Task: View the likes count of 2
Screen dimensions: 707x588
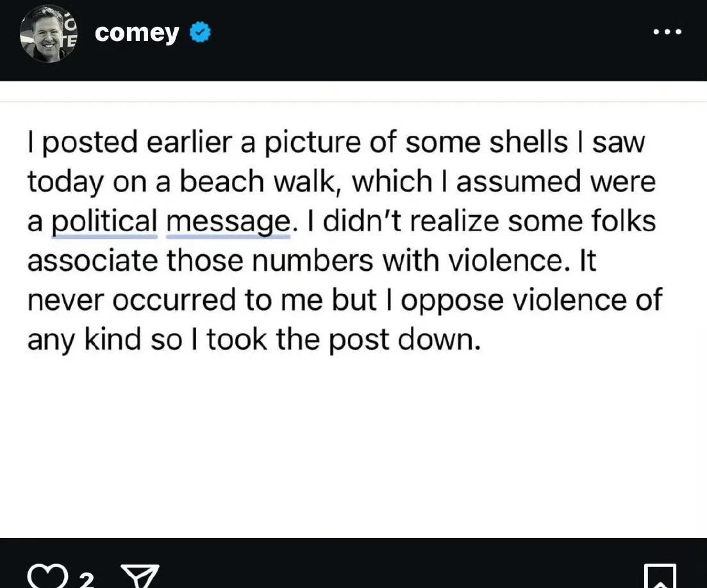Action: [87, 580]
